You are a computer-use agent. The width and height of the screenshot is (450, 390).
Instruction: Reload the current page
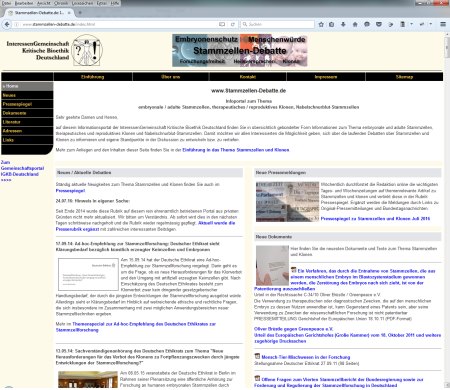coord(233,24)
